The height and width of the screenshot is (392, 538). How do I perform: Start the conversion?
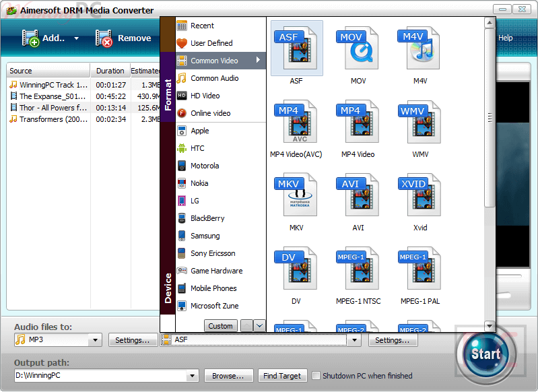(x=486, y=354)
